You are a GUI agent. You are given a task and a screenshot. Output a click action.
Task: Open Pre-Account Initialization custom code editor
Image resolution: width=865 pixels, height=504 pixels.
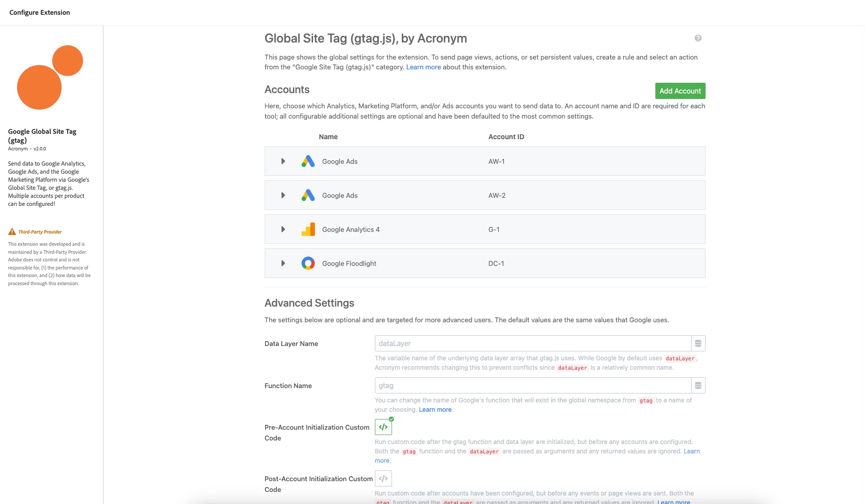(x=383, y=427)
